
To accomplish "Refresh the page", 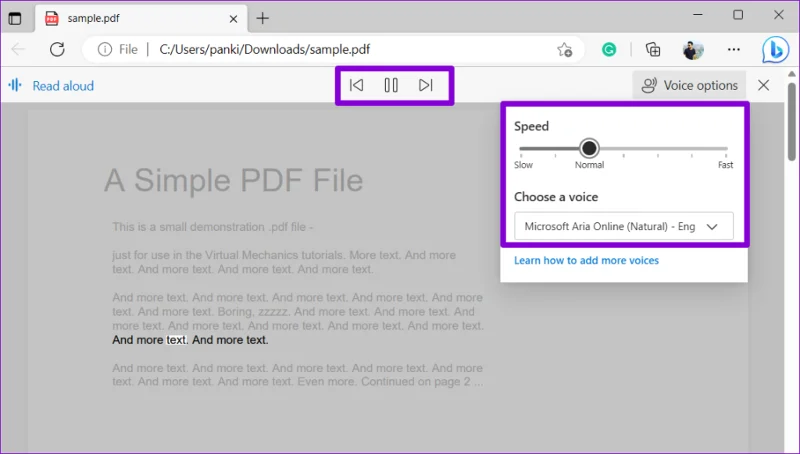I will pos(57,49).
